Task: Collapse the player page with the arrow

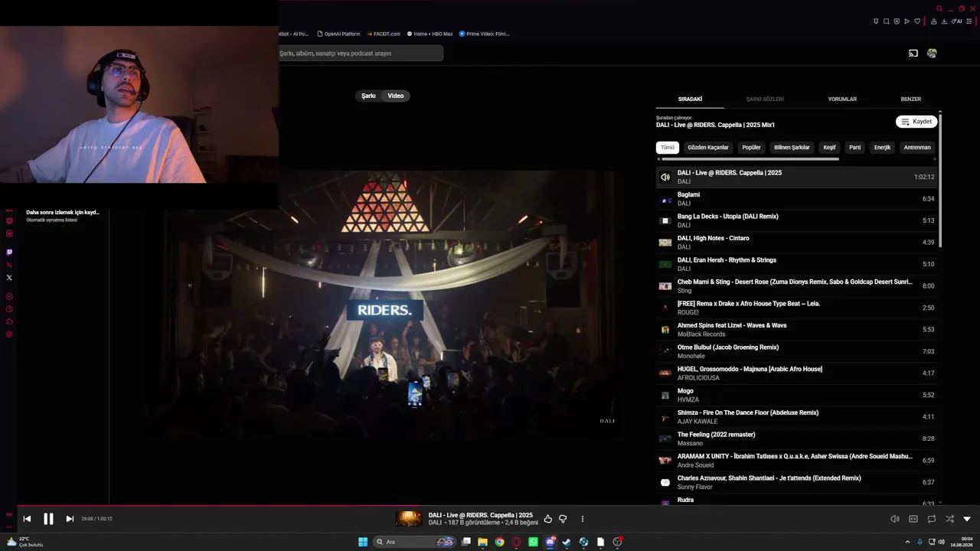Action: tap(967, 519)
